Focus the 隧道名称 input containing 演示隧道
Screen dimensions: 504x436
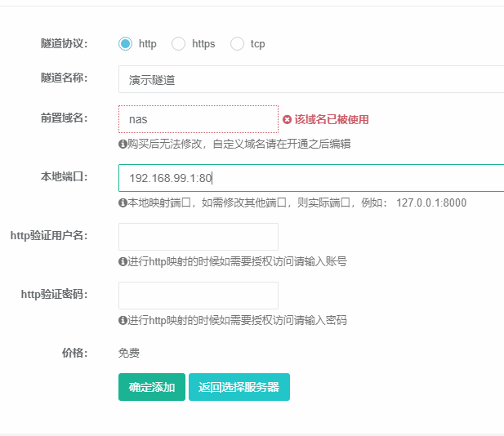[x=310, y=79]
